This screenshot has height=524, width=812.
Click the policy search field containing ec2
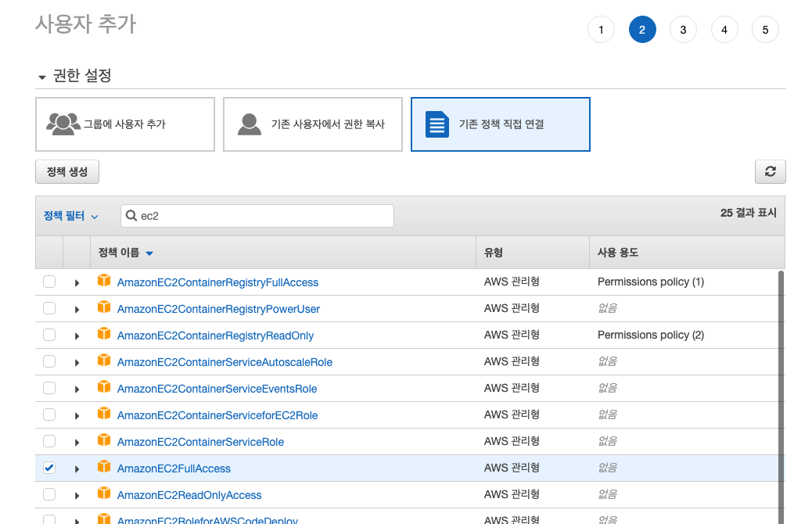[x=257, y=215]
